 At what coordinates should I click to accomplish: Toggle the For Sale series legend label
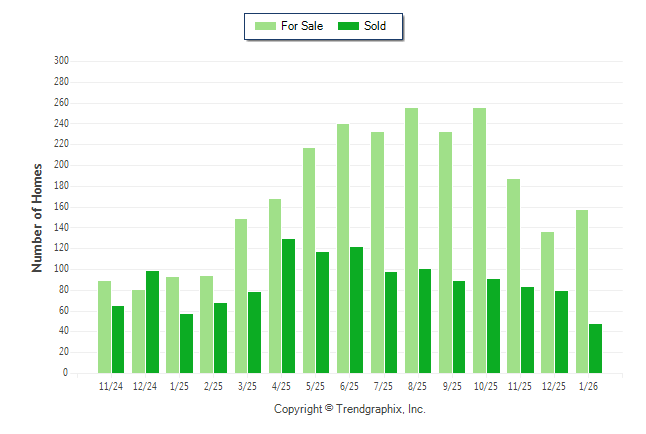302,26
